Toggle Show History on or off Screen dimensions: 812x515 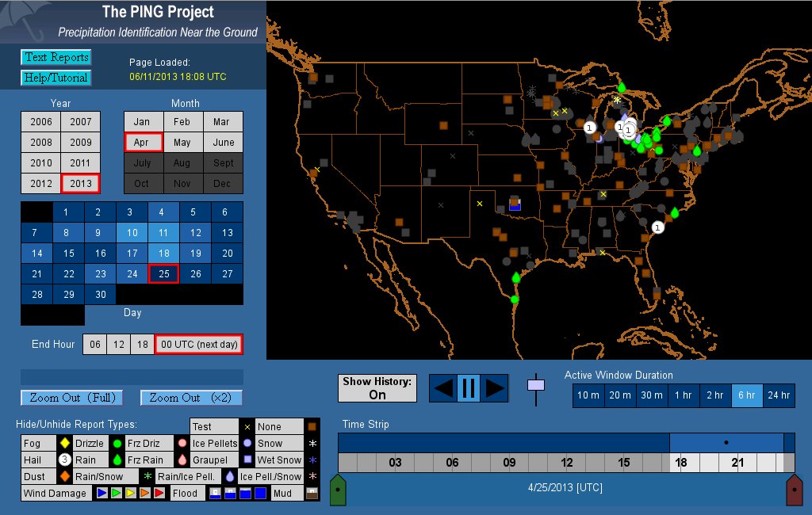click(x=377, y=388)
